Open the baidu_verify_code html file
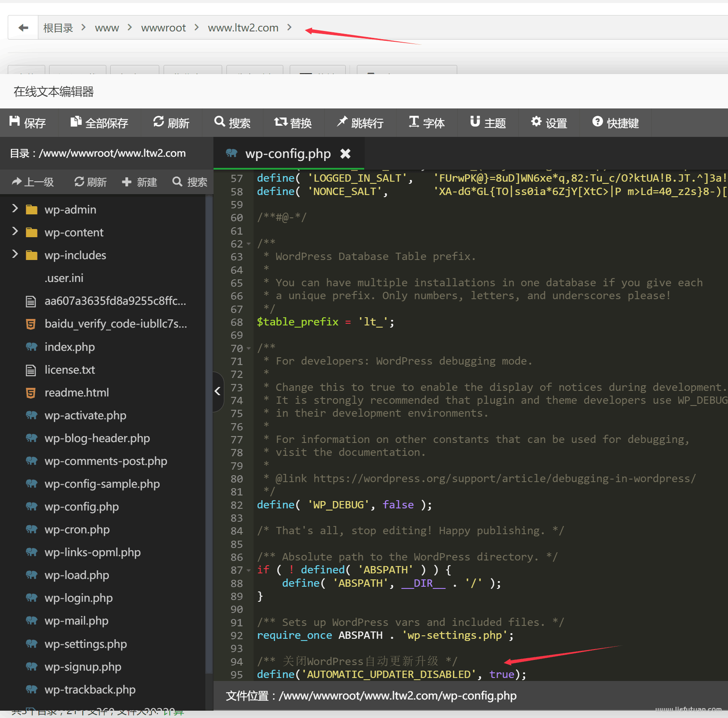The width and height of the screenshot is (728, 718). [116, 324]
